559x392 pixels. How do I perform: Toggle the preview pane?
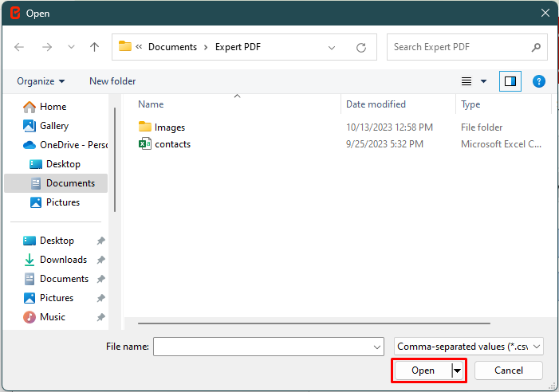click(x=510, y=81)
